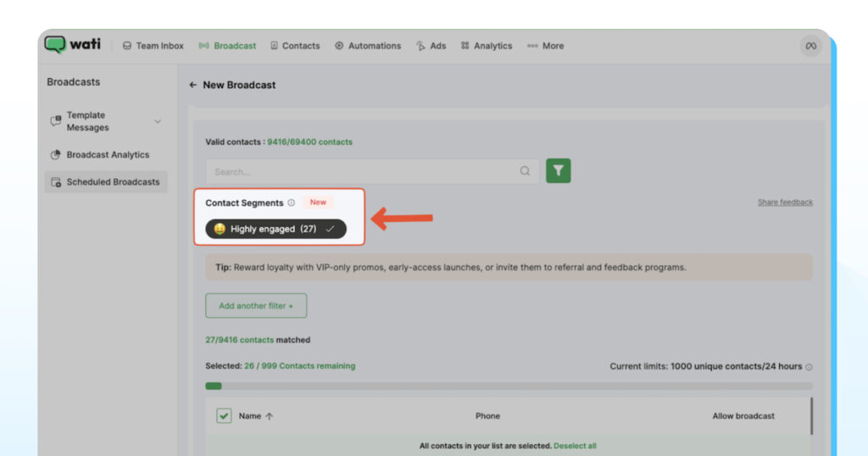Expand the Template Messages section
Screen dimensions: 868x456
[158, 121]
